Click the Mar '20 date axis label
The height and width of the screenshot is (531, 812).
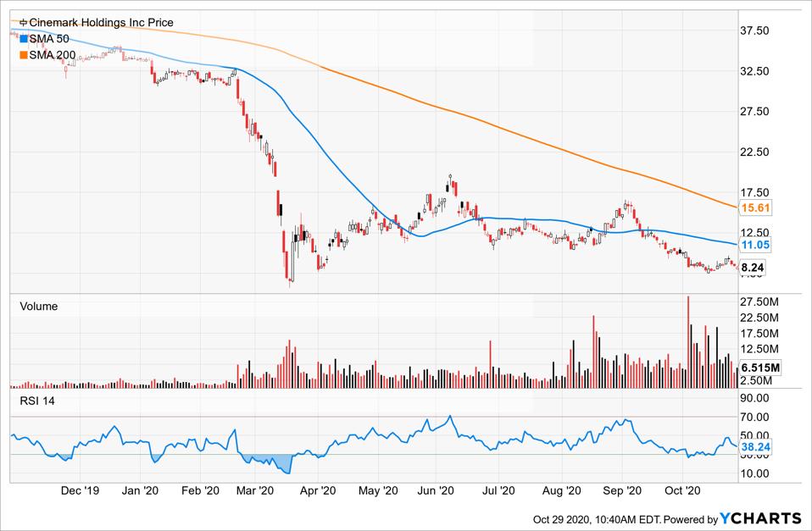[255, 490]
